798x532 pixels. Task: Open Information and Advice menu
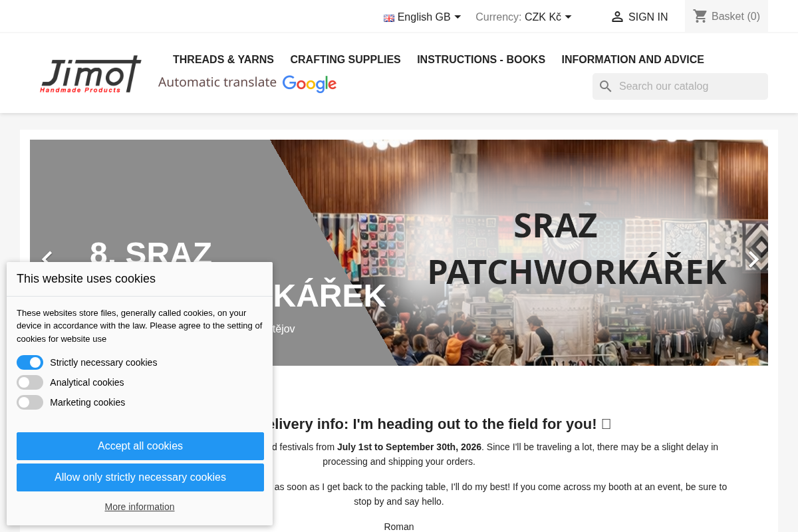632,60
